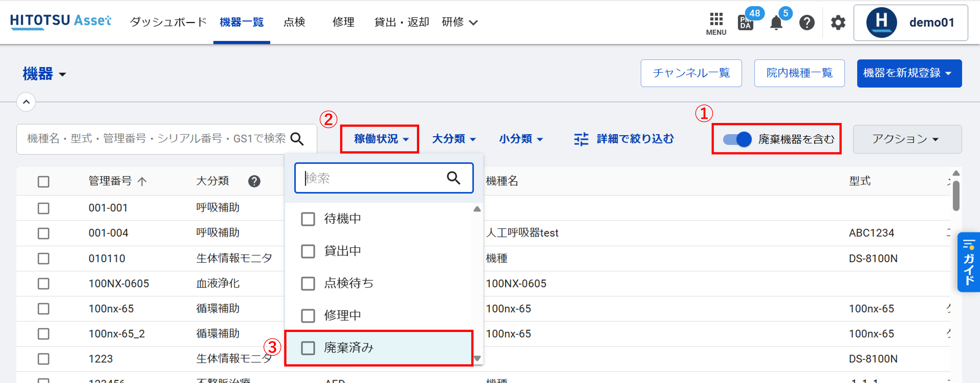
Task: Open the help question mark icon
Action: click(806, 23)
